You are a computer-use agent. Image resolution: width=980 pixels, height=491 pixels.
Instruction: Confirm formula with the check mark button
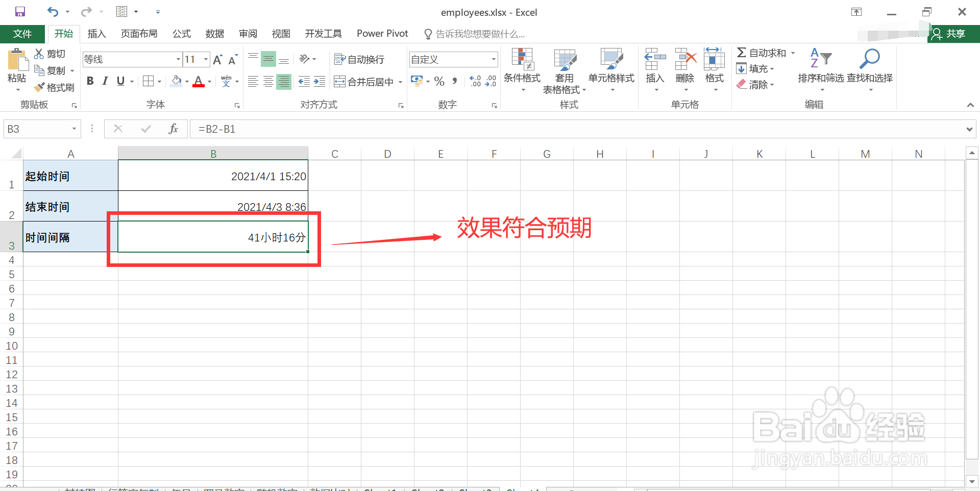(x=146, y=129)
